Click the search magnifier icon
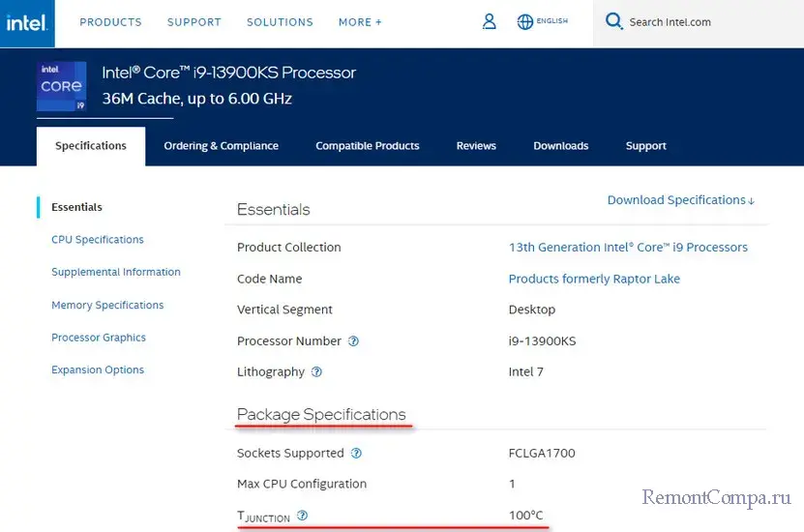The width and height of the screenshot is (804, 532). click(613, 21)
